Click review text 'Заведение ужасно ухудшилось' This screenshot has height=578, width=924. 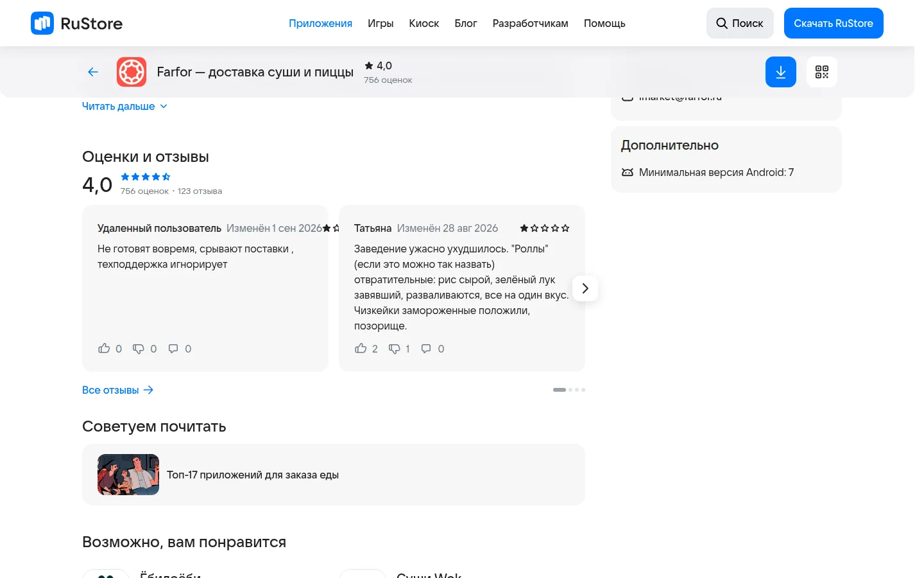coord(461,287)
